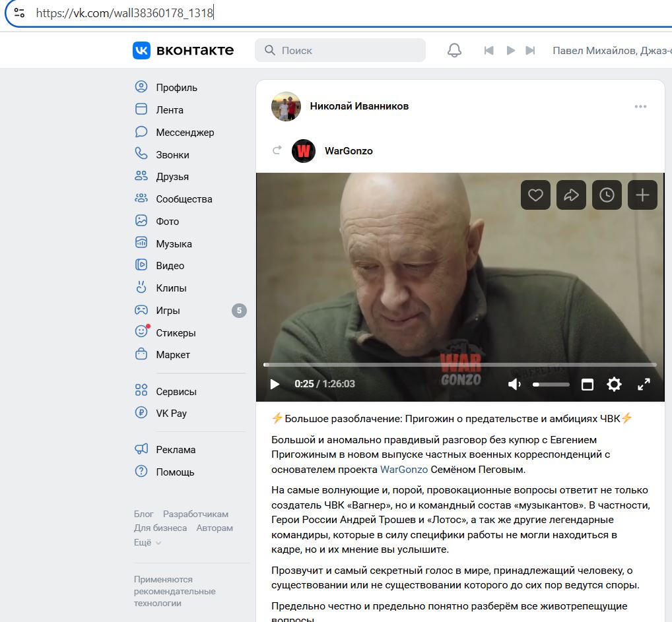Open the Авторам footer link

[x=215, y=528]
